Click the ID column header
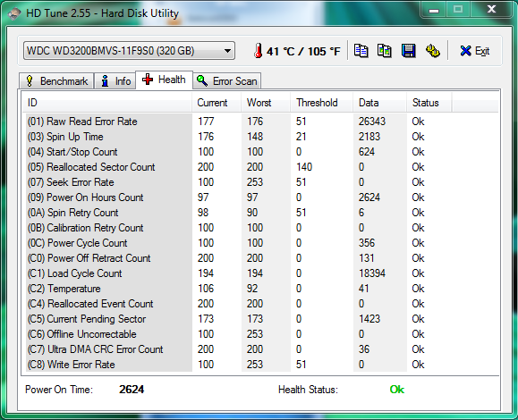Screen dimensions: 518x420 coord(106,103)
